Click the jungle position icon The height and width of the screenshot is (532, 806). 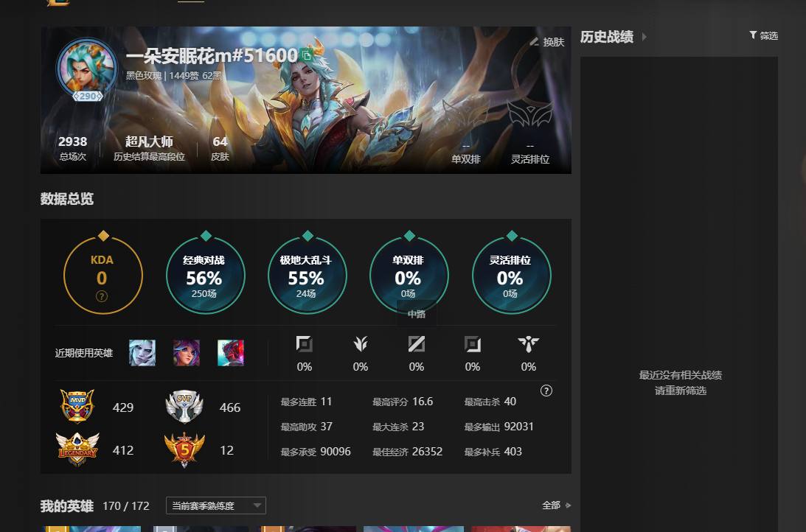[x=361, y=344]
